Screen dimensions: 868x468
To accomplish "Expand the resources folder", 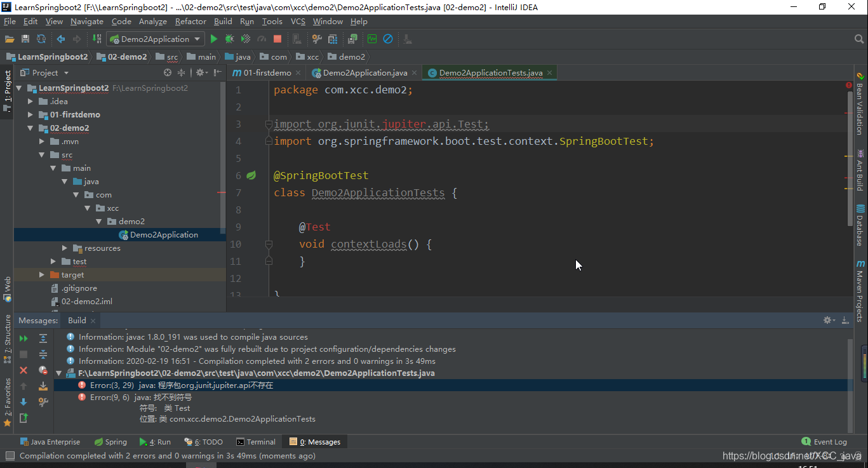I will click(x=65, y=248).
